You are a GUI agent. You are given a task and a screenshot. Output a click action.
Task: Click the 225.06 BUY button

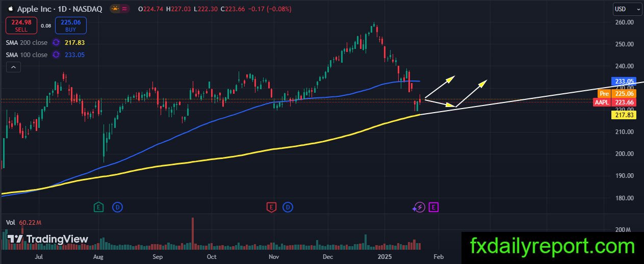(x=71, y=25)
